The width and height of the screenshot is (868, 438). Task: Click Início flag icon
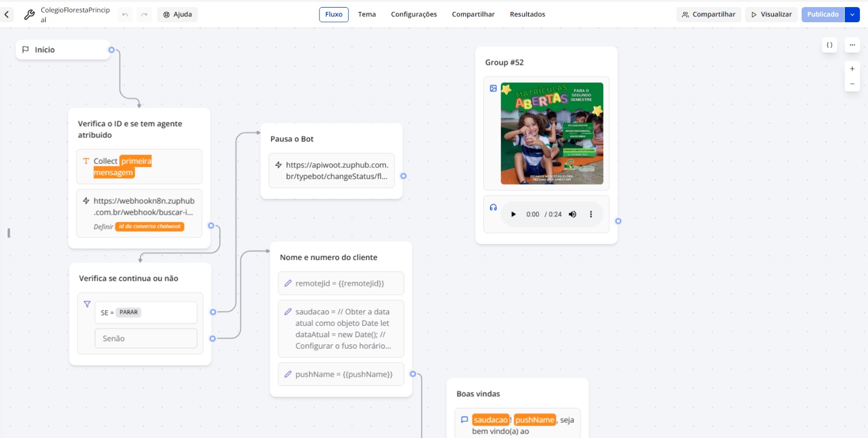(25, 50)
